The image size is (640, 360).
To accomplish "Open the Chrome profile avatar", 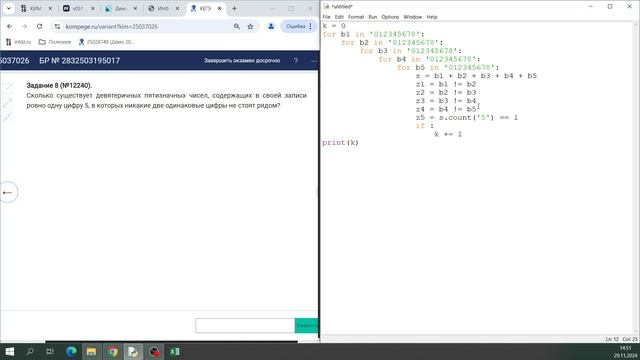I will coord(271,26).
